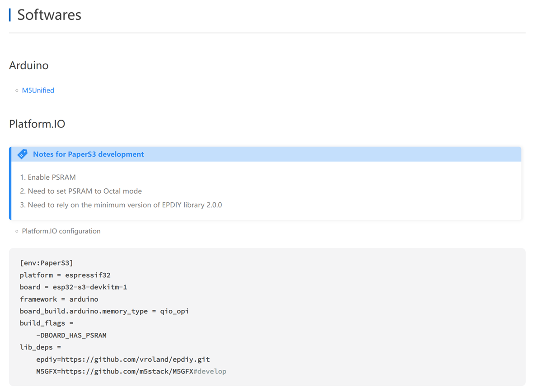Click the "Notes for PaperS3 development" title
Viewport: 533px width, 392px height.
pos(88,154)
